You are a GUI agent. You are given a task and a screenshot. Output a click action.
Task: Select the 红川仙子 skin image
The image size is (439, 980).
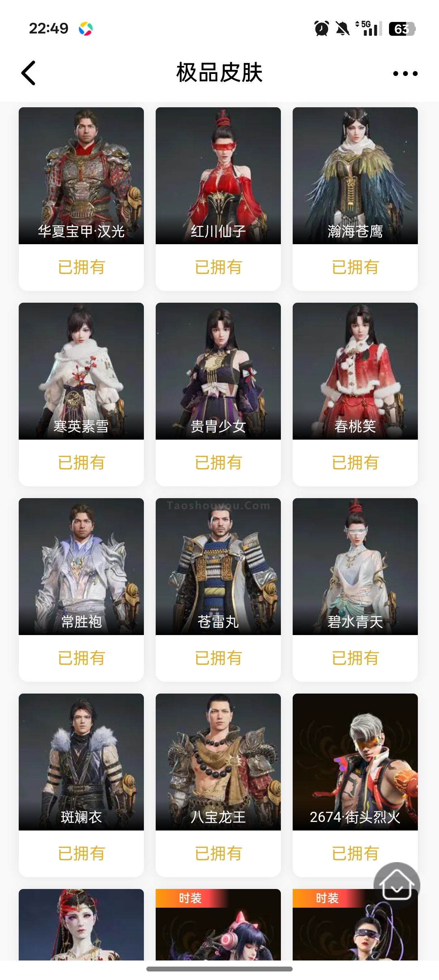(218, 176)
